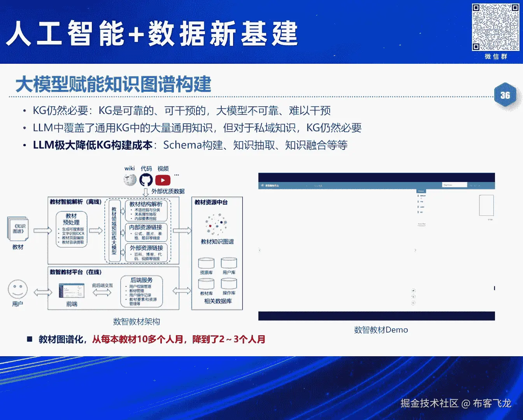Click the 外部优质数据 down arrow

pyautogui.click(x=146, y=192)
